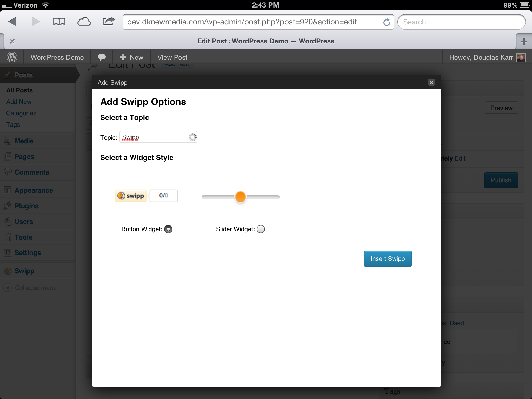Screen dimensions: 532x399
Task: Click the Preview button behind dialog
Action: coord(501,108)
